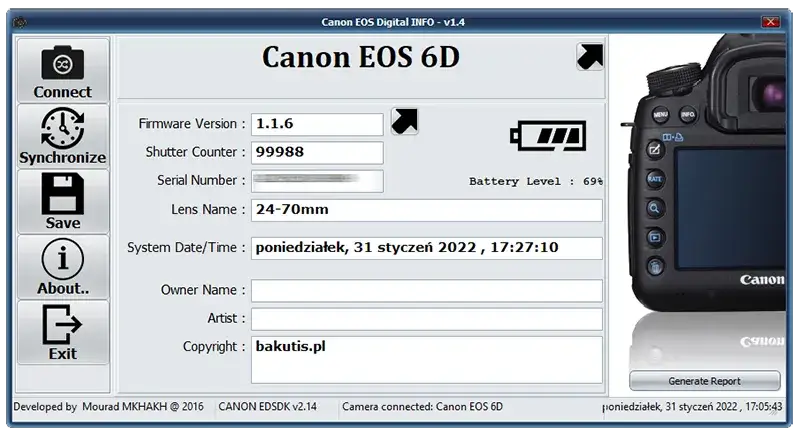Image resolution: width=800 pixels, height=435 pixels.
Task: Click the empty Owner Name field
Action: click(x=426, y=290)
